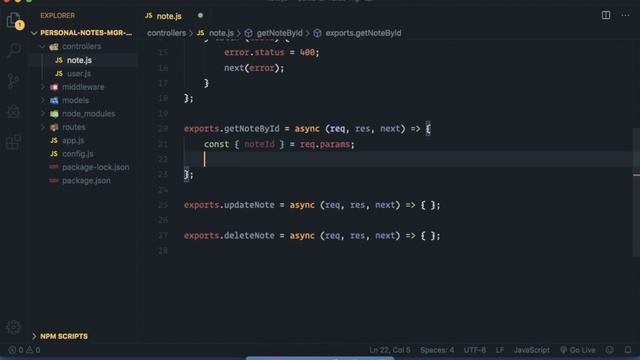Show errors and warnings in status bar
Viewport: 640px width, 360px height.
[24, 350]
